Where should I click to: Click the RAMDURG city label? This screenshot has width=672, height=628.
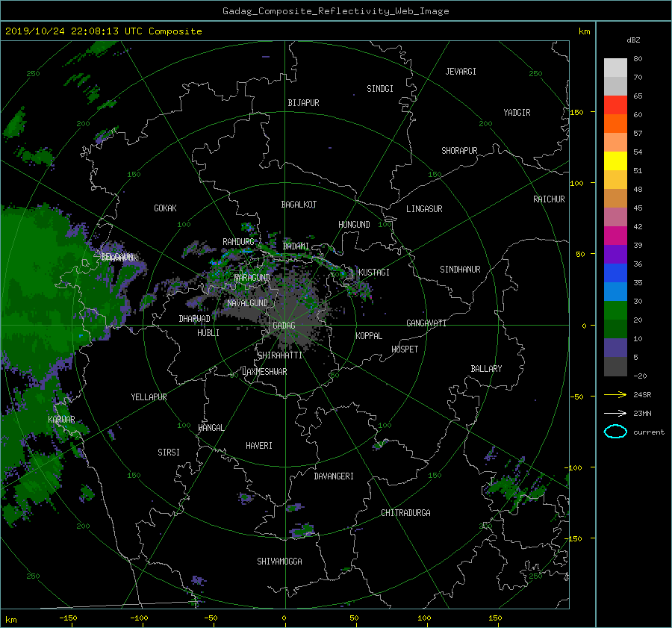[238, 242]
